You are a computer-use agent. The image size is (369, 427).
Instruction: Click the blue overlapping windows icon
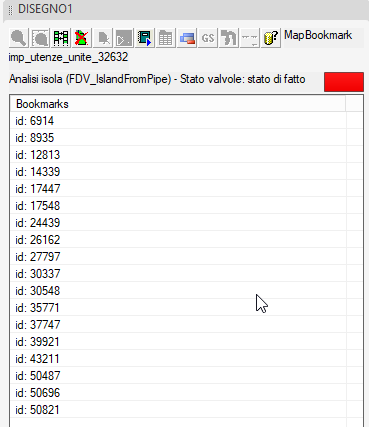coord(187,38)
